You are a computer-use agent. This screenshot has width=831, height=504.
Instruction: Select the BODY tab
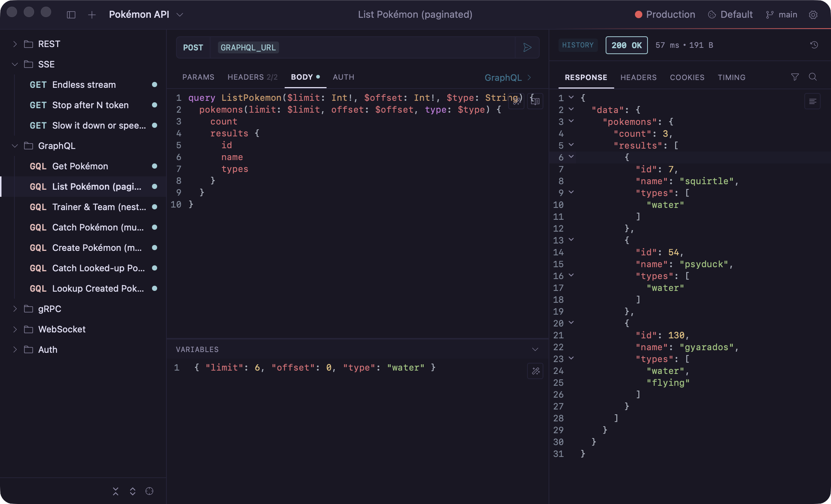coord(305,77)
